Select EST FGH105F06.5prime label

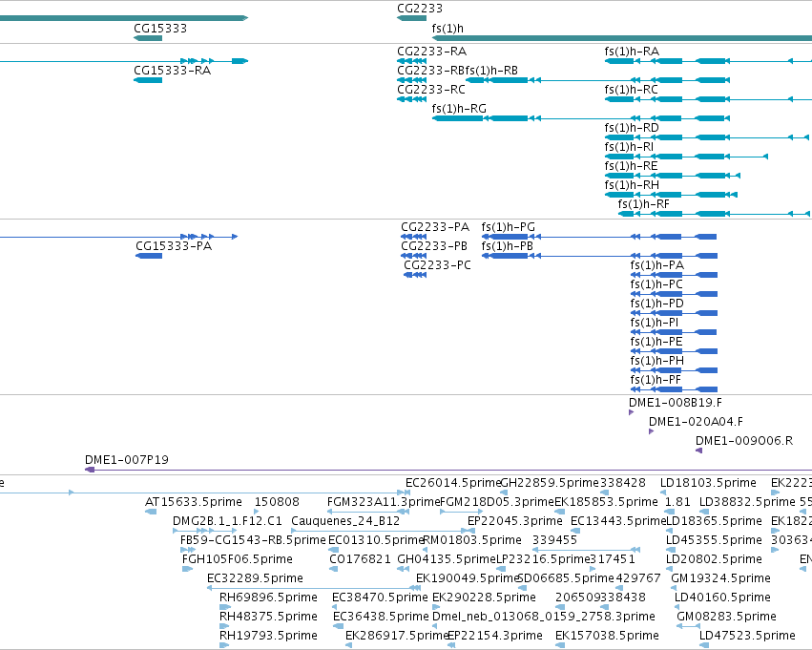(x=238, y=559)
